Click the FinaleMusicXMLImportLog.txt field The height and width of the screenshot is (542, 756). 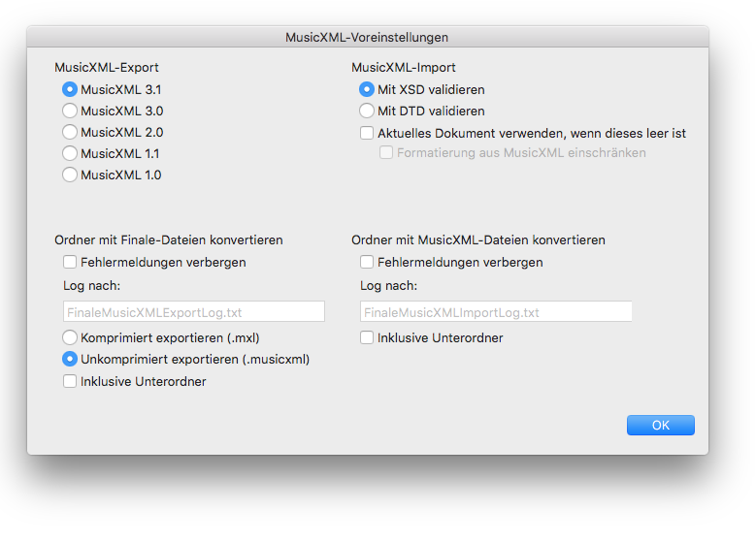coord(496,311)
